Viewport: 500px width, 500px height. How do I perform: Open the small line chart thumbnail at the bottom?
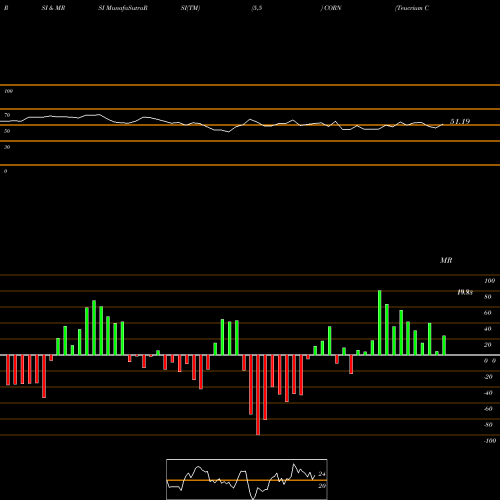[247, 479]
